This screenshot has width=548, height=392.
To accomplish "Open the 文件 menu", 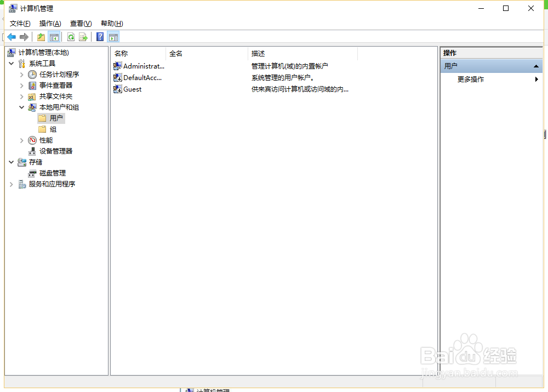I will pos(20,23).
